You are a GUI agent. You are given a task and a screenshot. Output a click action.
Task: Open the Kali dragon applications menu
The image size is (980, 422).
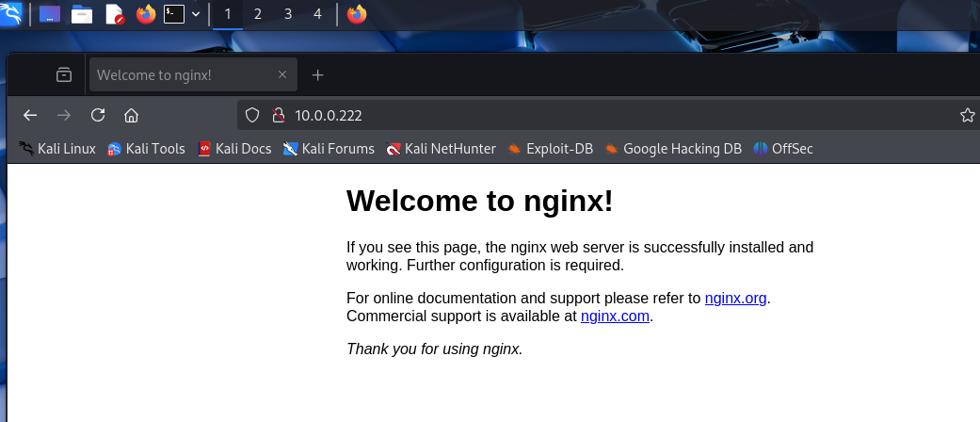point(10,14)
